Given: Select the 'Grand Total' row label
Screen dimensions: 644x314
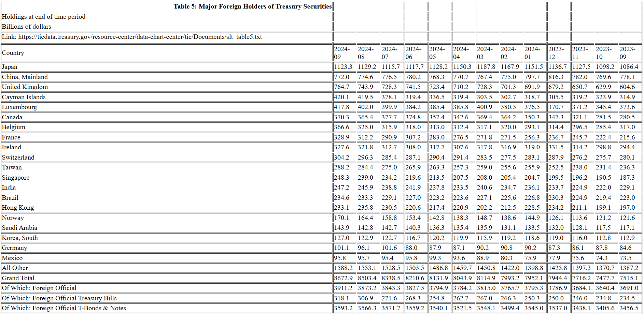Looking at the screenshot, I should tap(18, 278).
